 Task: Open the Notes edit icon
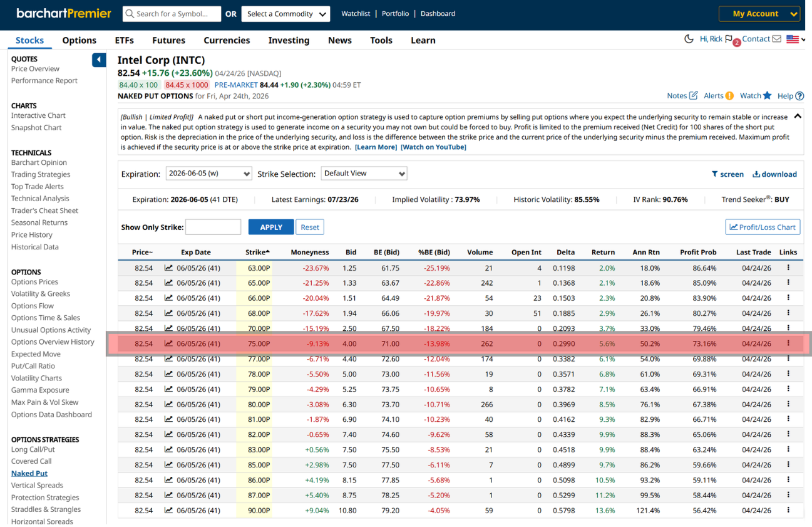693,96
